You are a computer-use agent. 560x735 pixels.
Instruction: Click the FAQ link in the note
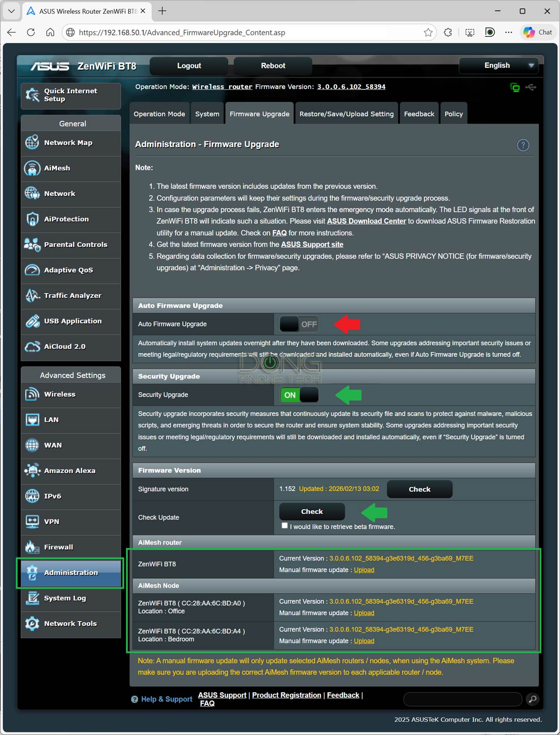click(x=280, y=233)
